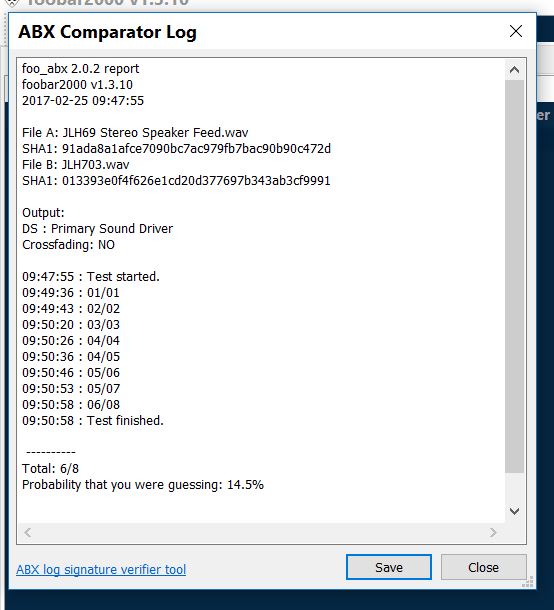Place cursor on the File A filename line
This screenshot has width=554, height=610.
point(135,133)
